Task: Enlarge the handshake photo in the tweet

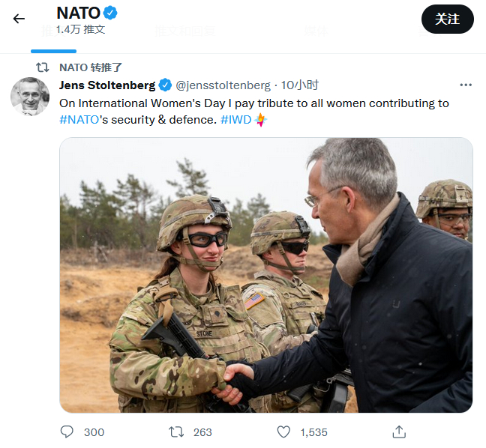Action: (265, 275)
